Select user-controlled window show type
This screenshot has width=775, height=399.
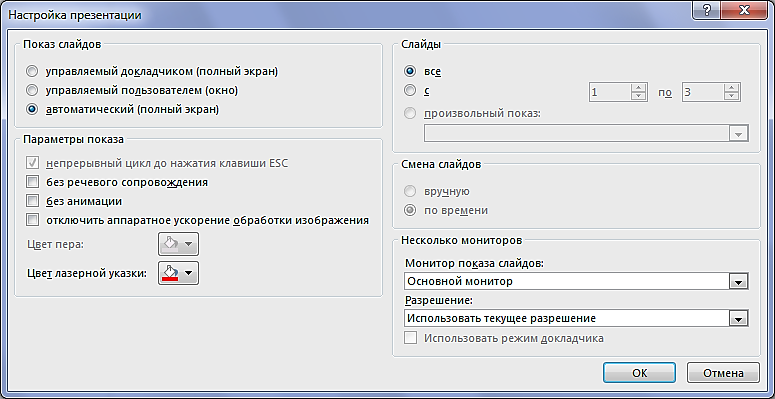[x=32, y=90]
